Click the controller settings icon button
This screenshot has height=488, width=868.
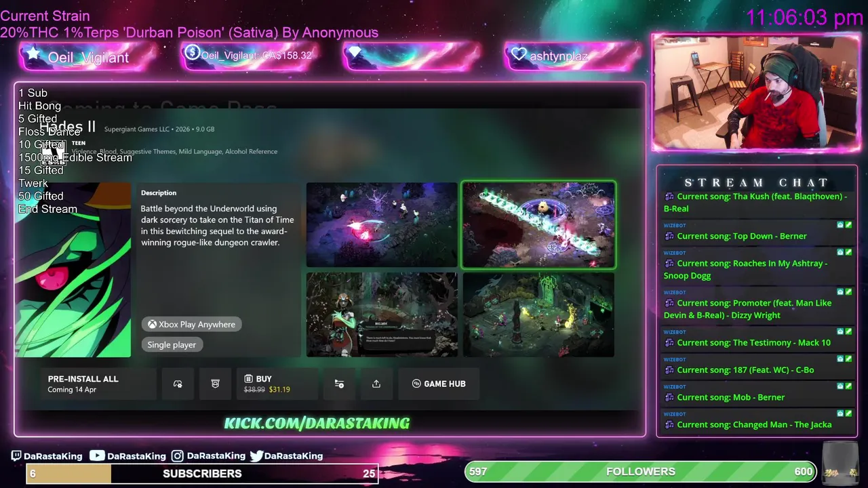[x=178, y=384]
